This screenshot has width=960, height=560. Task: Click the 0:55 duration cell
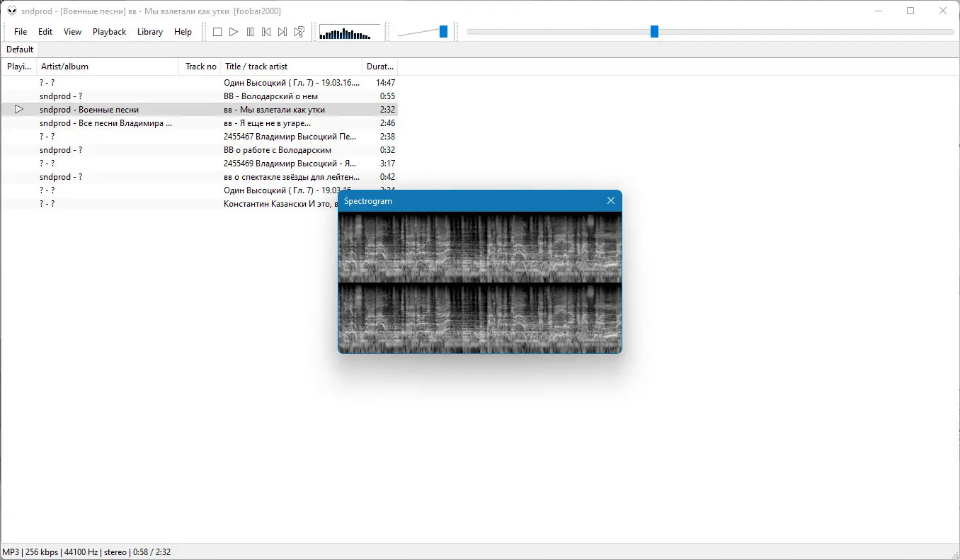387,96
